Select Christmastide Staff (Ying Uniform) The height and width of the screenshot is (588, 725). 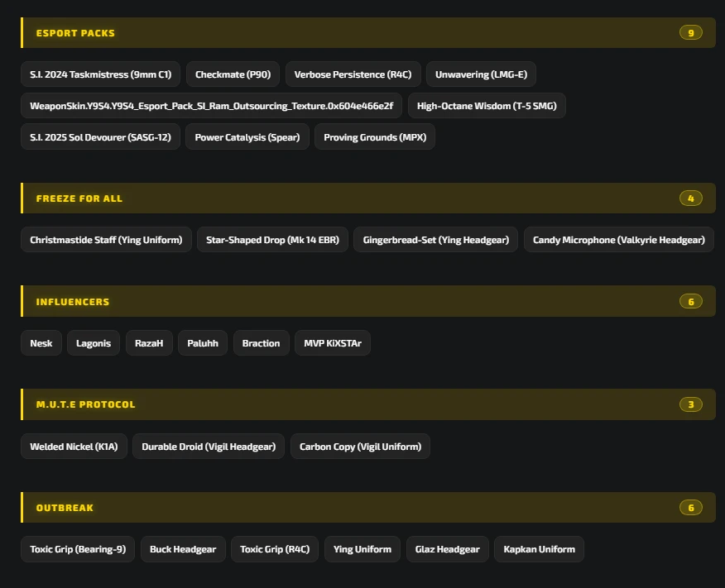[106, 240]
